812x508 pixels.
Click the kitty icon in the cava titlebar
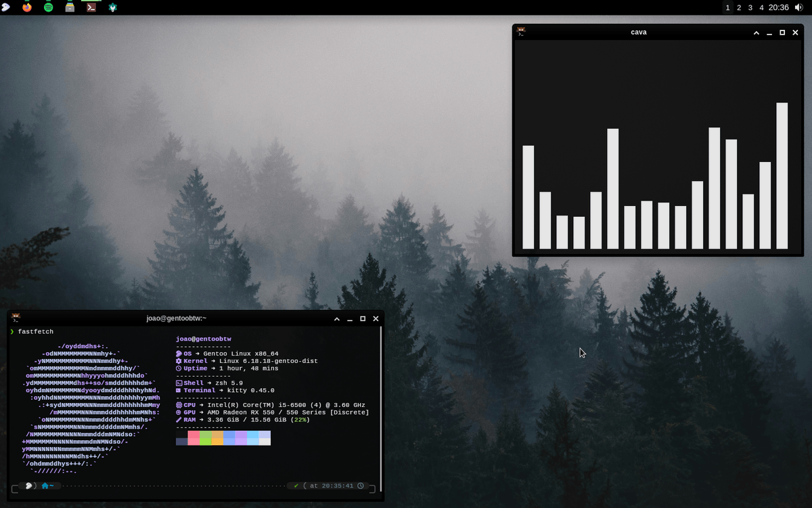click(x=521, y=32)
